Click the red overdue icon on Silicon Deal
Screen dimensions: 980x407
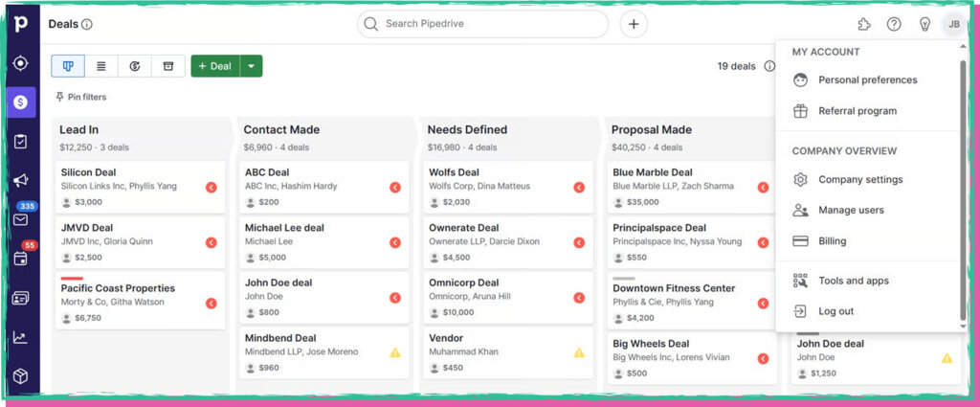coord(212,187)
